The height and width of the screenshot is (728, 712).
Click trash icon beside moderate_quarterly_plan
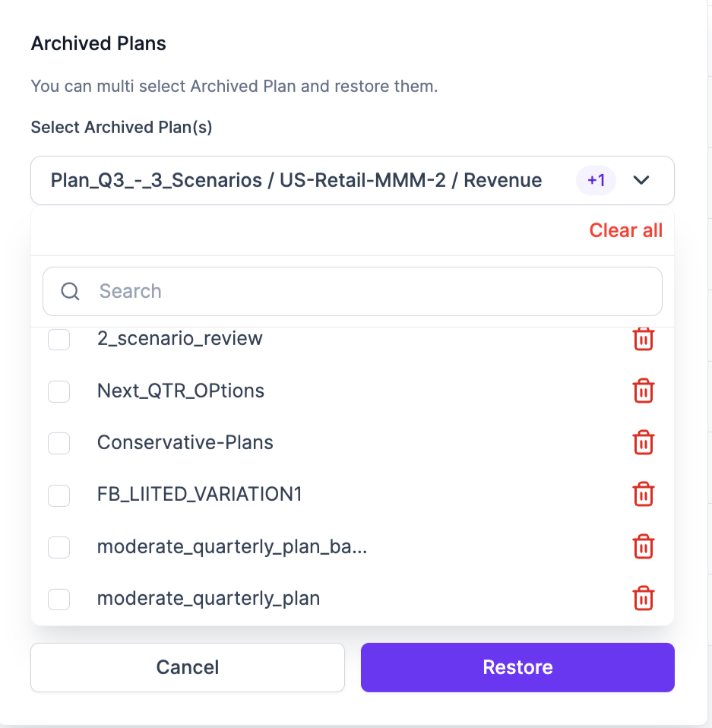click(x=643, y=598)
